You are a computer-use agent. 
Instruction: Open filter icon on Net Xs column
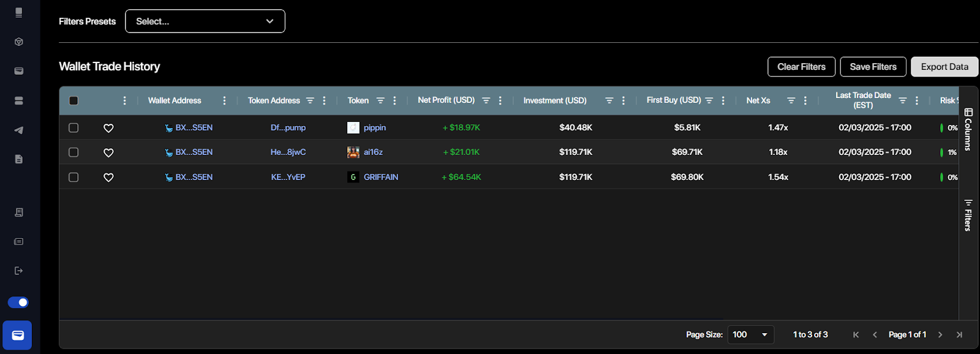(791, 100)
